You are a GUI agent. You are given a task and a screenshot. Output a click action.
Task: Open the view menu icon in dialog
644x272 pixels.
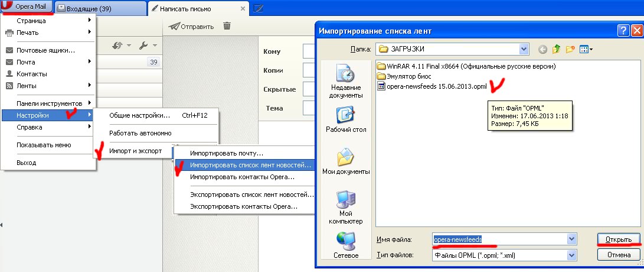(586, 50)
